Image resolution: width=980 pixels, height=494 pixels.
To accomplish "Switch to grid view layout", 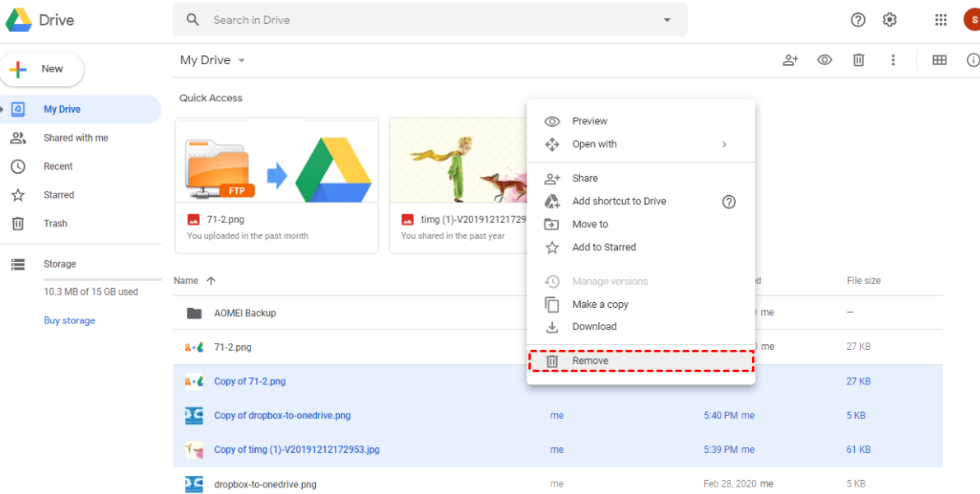I will (x=939, y=60).
